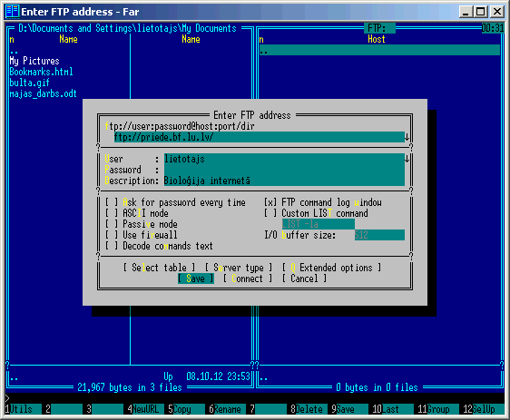Select 4 NewURL in the function key bar
Viewport: 510px width, 420px height.
tap(143, 409)
